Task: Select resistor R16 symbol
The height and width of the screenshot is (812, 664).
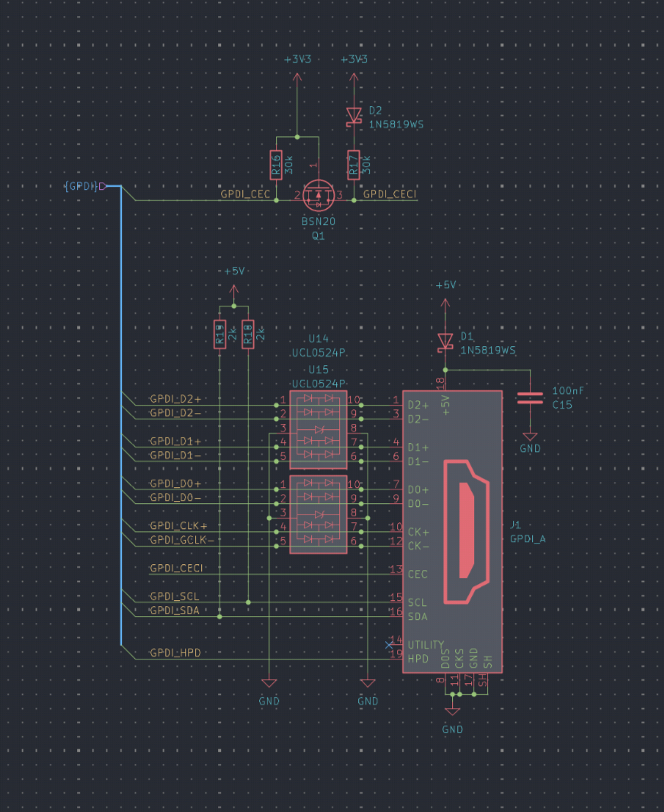Action: pyautogui.click(x=275, y=165)
